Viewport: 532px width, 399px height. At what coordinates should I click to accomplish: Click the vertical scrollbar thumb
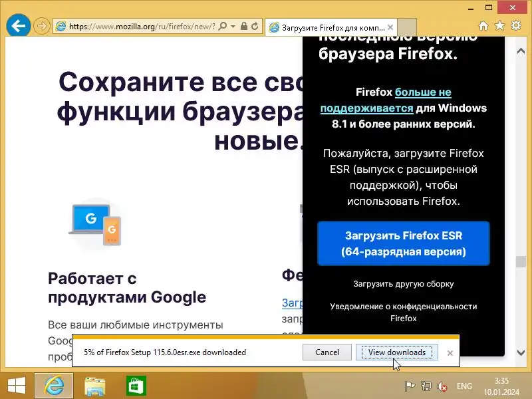click(521, 261)
